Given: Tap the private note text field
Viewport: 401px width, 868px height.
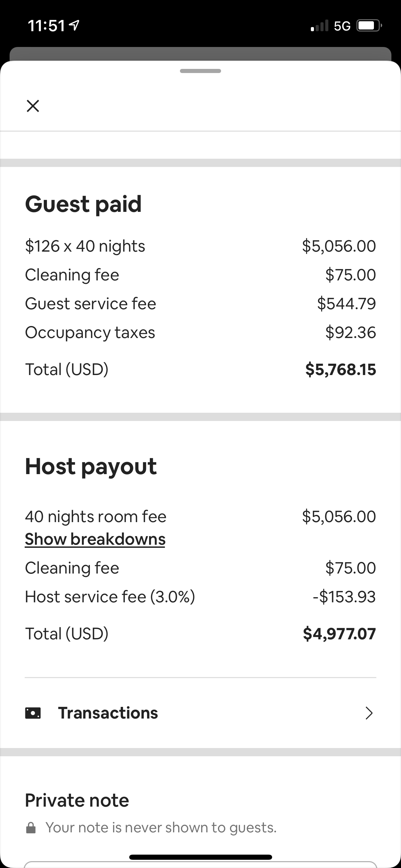Looking at the screenshot, I should tap(200, 865).
